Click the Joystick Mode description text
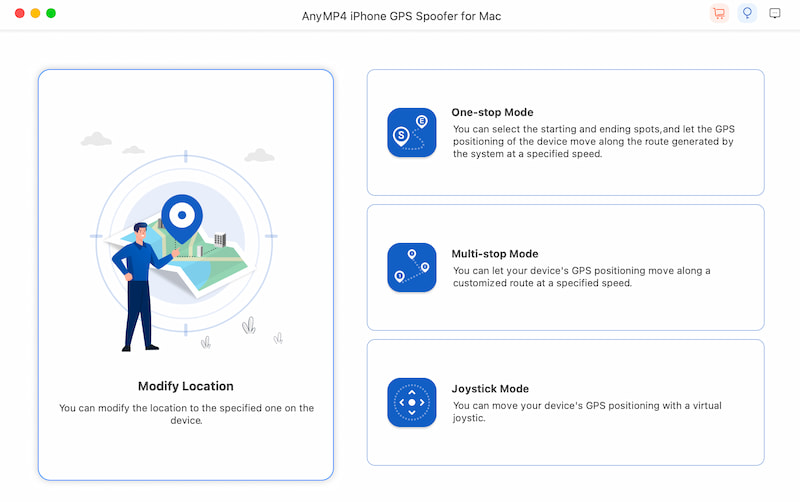Viewport: 800px width, 502px height. click(x=586, y=411)
